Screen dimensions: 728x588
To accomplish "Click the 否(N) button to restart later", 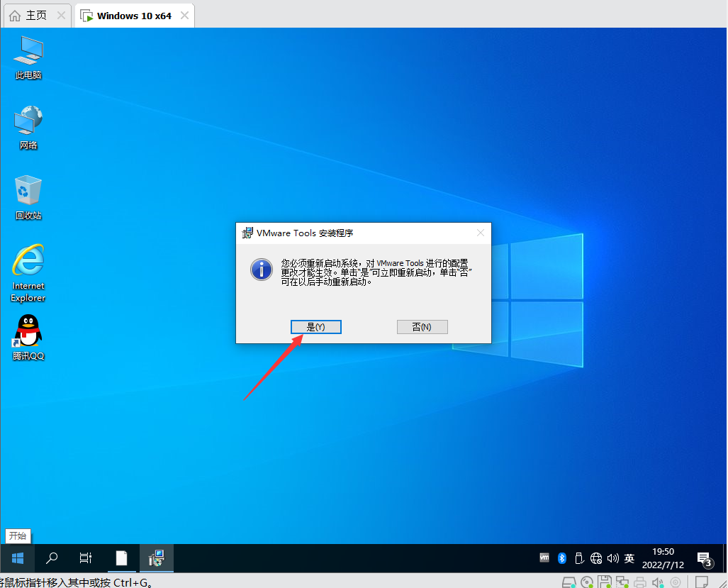I will coord(422,327).
